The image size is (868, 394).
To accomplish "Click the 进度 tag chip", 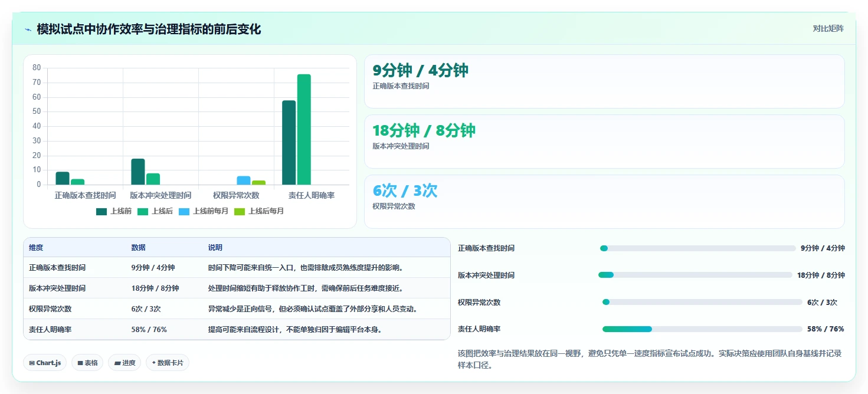I will coord(125,363).
